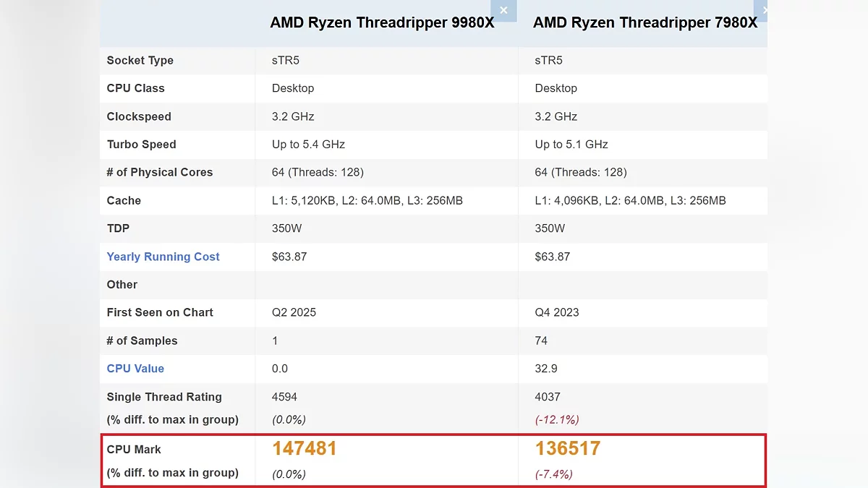Click the 136517 CPU Mark score
This screenshot has width=868, height=488.
[x=568, y=448]
